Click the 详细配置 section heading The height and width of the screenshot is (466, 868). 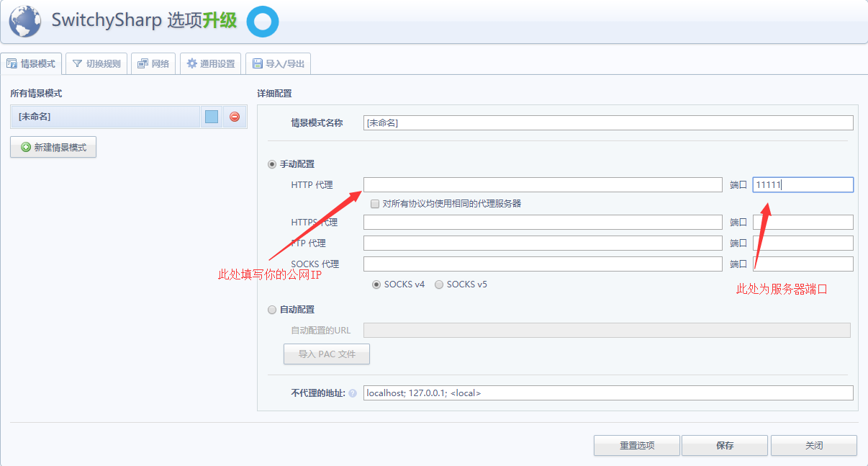274,94
